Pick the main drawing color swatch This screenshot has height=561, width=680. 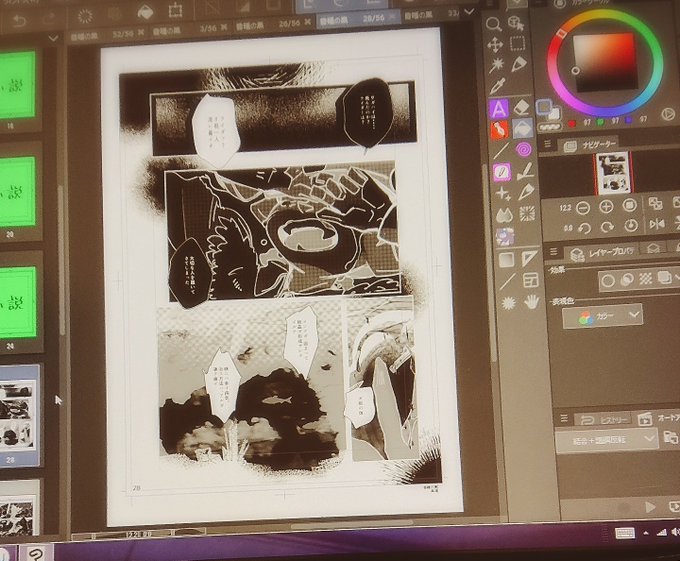(x=544, y=106)
